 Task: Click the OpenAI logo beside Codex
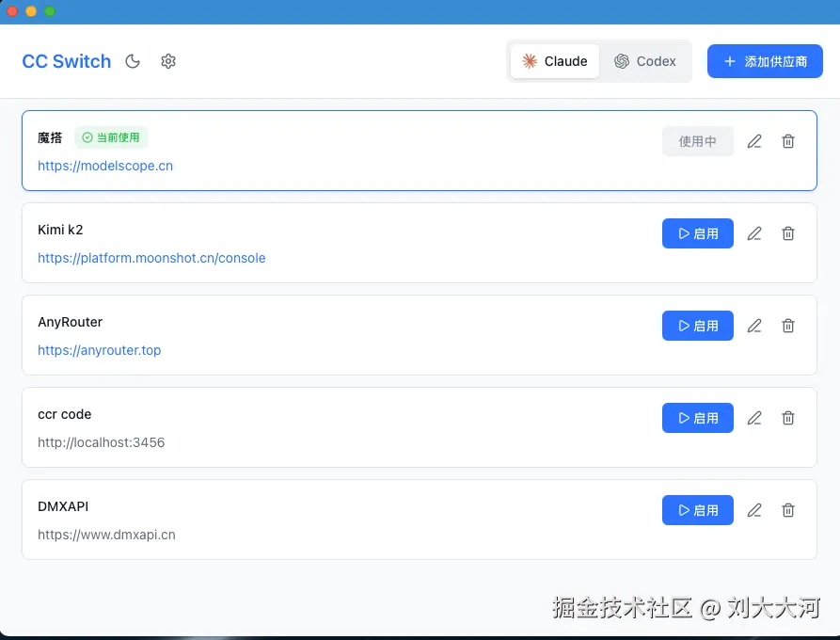pyautogui.click(x=621, y=61)
